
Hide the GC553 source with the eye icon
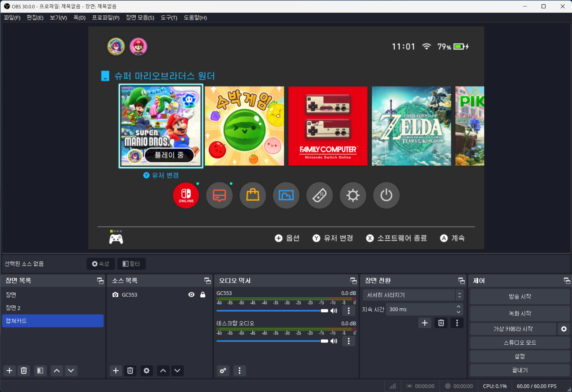(191, 295)
